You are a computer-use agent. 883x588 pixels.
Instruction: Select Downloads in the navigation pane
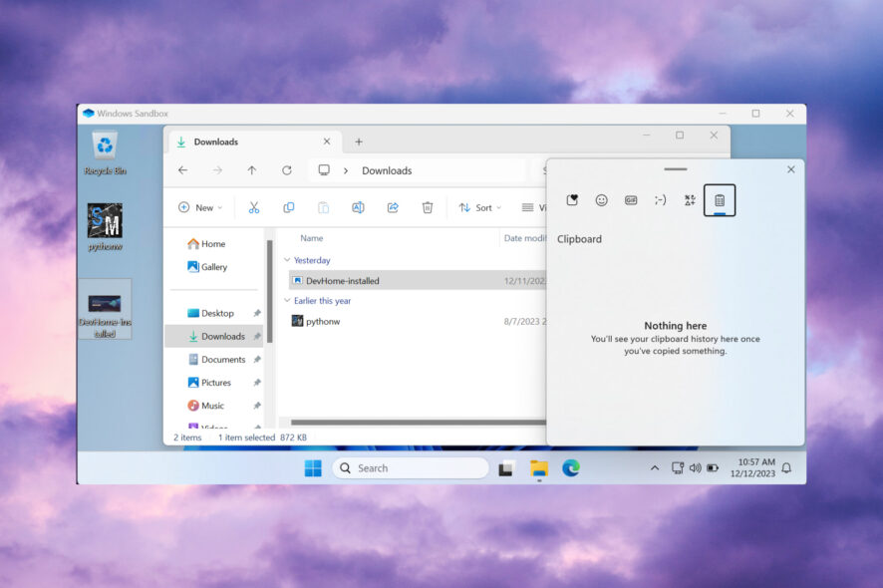214,336
